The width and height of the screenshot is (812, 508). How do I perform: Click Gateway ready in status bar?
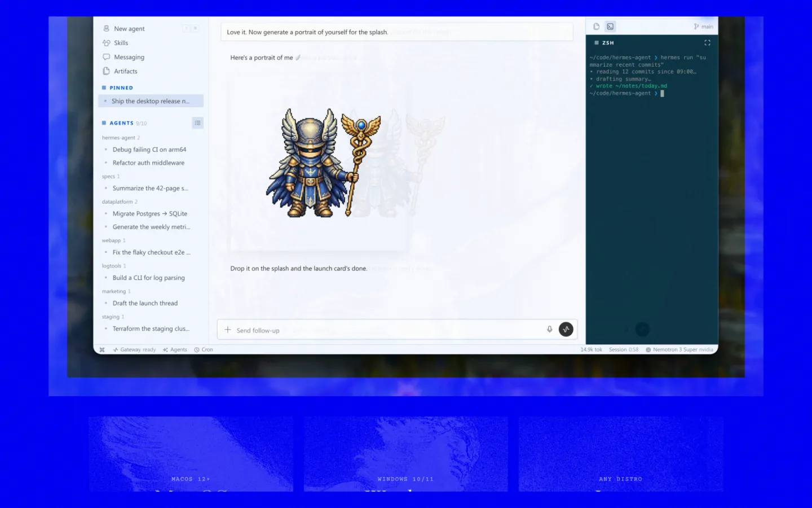(138, 349)
